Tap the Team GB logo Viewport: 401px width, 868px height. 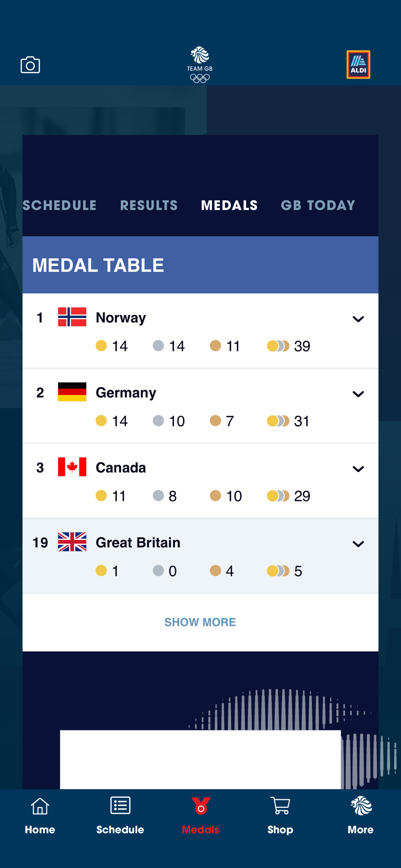tap(200, 65)
